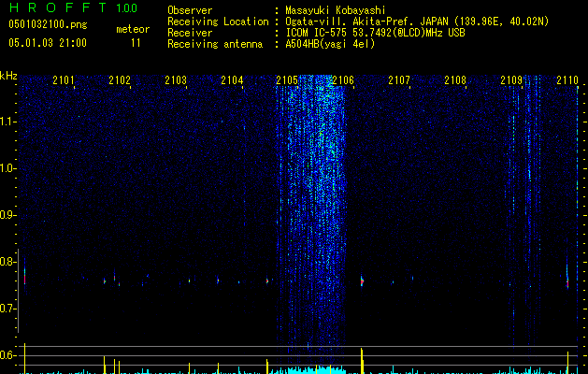Click the date stamp 05.01.03 21:00
The width and height of the screenshot is (588, 374).
48,42
